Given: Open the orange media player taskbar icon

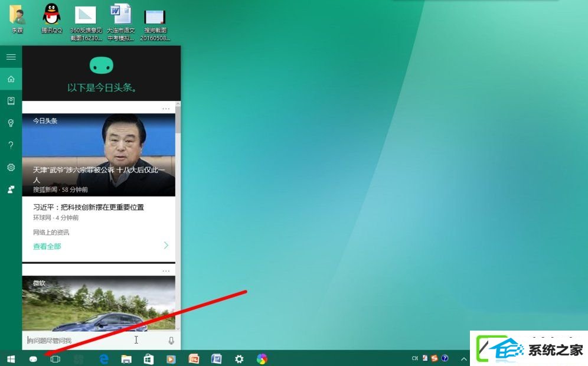Looking at the screenshot, I should coord(171,359).
